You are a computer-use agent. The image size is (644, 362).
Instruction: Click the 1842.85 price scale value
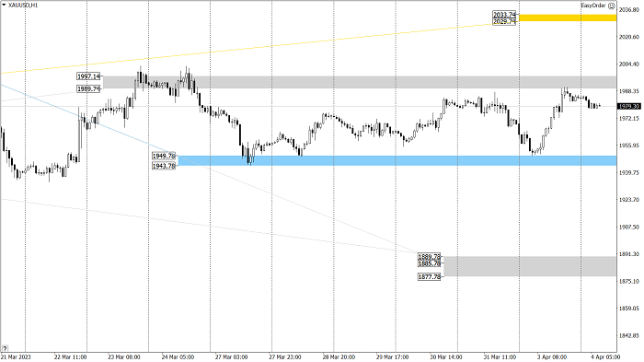(x=629, y=335)
